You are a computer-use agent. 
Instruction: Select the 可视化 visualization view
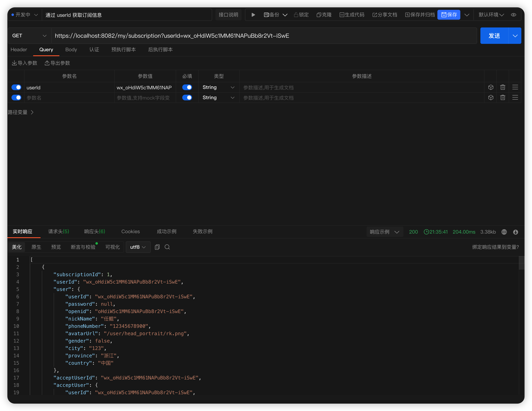click(x=113, y=247)
